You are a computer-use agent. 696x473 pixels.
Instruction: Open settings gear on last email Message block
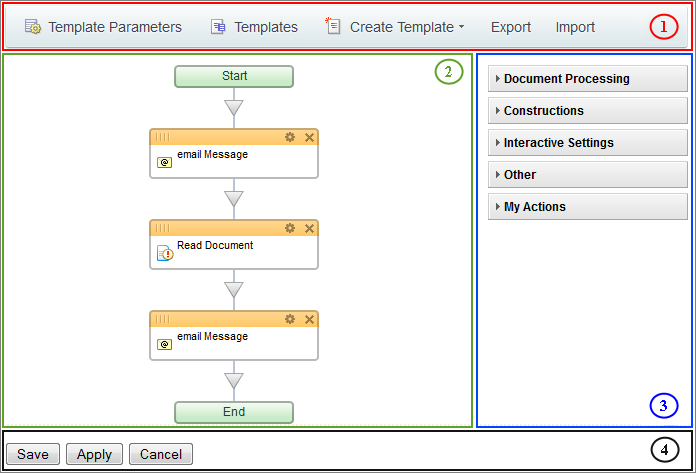(290, 319)
